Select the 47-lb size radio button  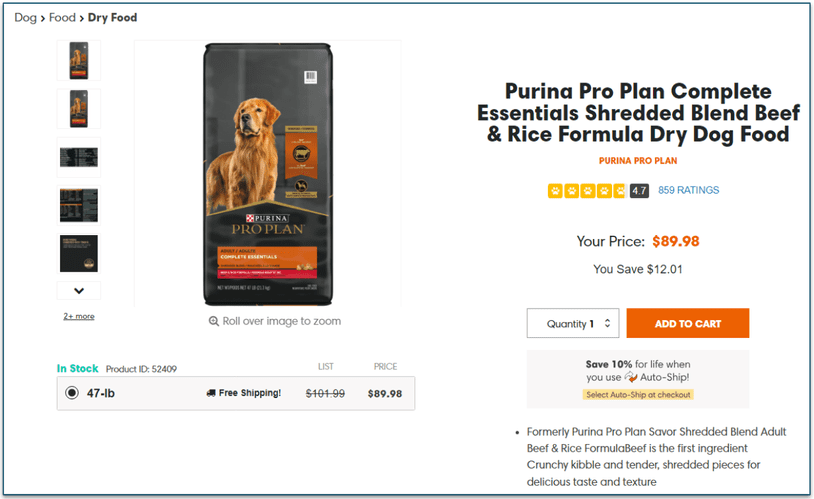pyautogui.click(x=72, y=393)
